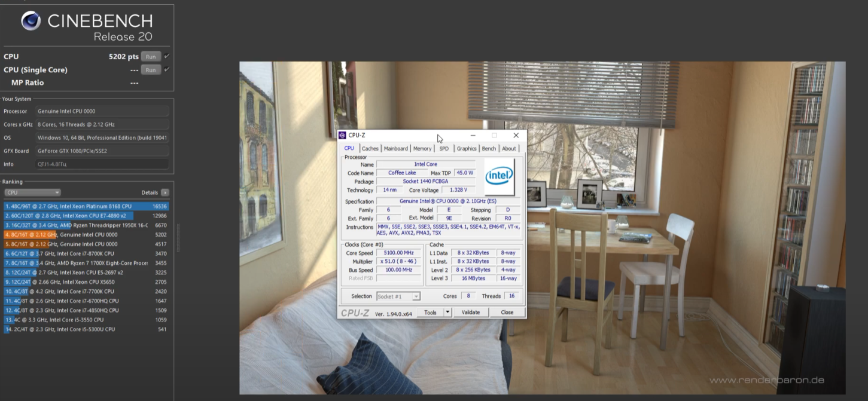Screen dimensions: 868x401
Task: Click the Tools button in CPU-Z
Action: [430, 312]
